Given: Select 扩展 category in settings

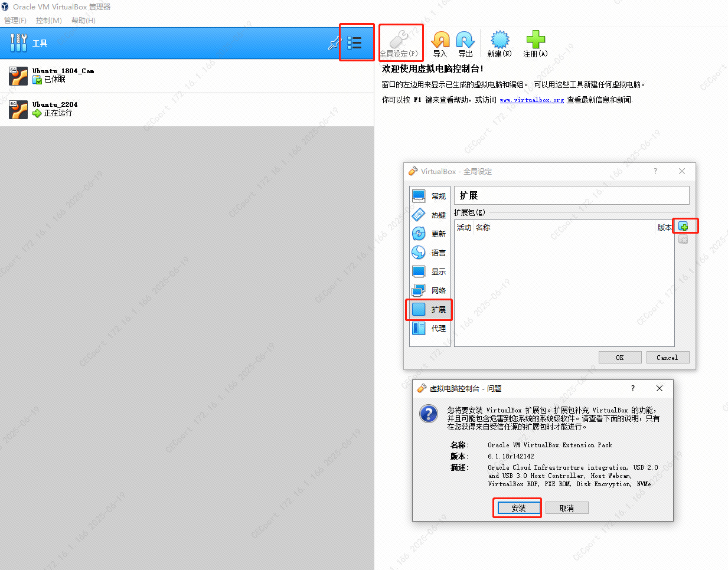Looking at the screenshot, I should pos(429,309).
